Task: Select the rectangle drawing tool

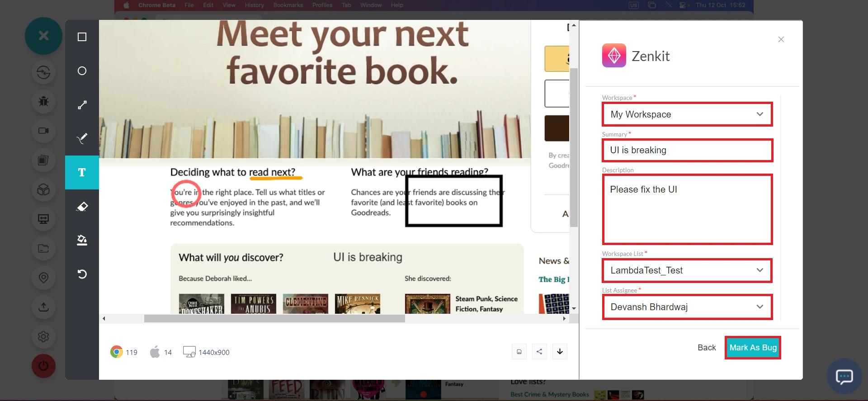Action: pyautogui.click(x=82, y=37)
